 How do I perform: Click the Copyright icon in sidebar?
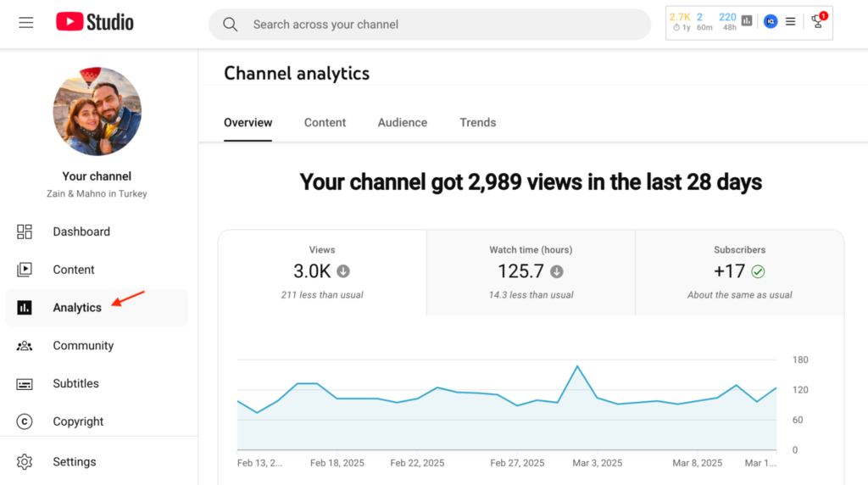click(x=25, y=421)
